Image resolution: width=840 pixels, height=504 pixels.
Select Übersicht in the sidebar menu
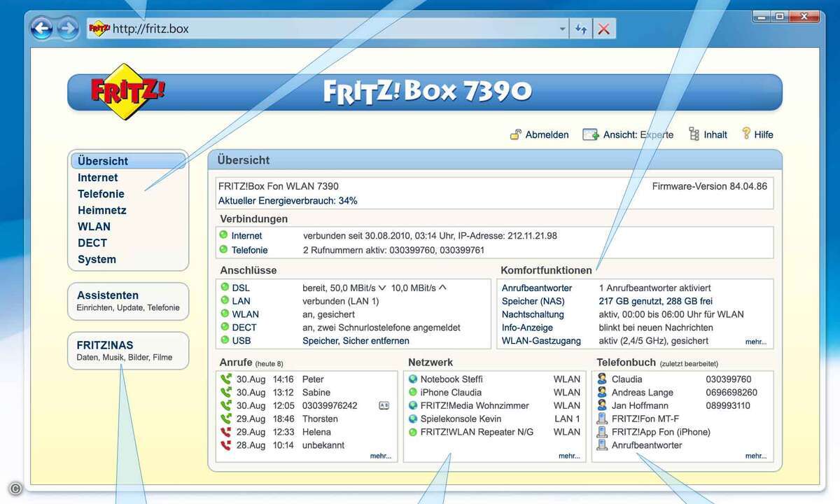(x=128, y=161)
